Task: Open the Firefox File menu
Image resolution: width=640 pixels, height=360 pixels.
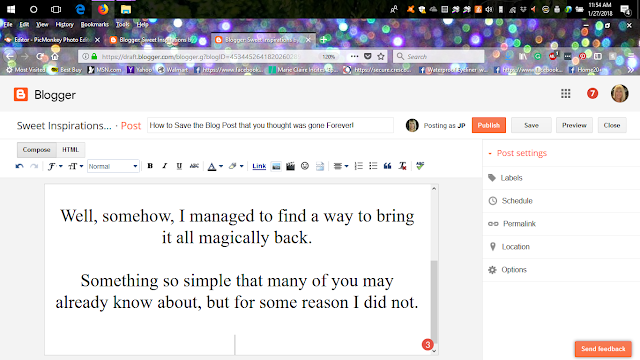Action: point(8,24)
